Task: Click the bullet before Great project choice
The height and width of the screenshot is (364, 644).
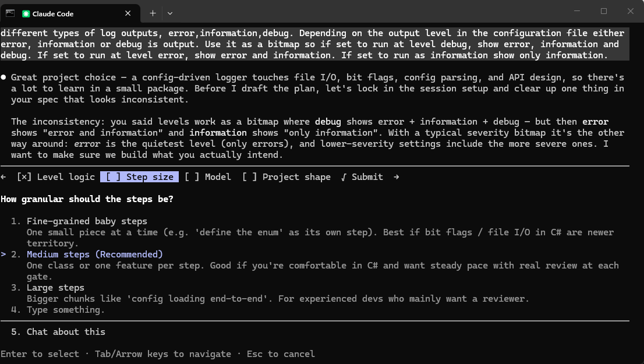Action: (x=3, y=77)
